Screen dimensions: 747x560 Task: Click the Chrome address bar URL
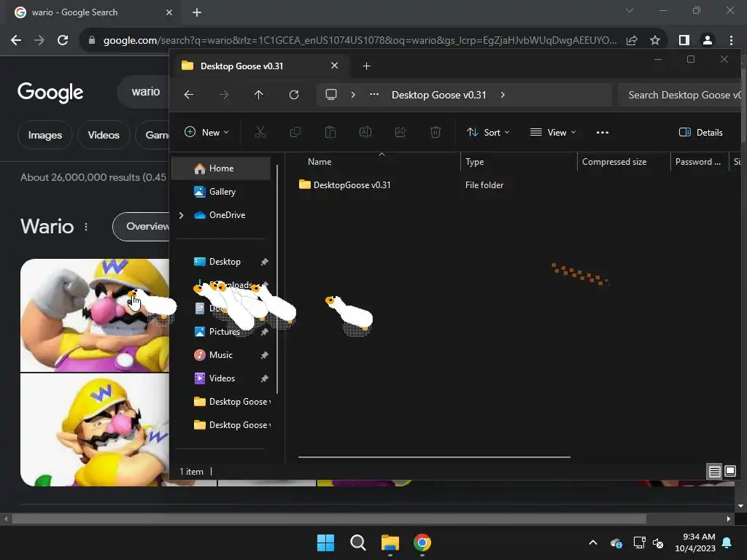pos(360,40)
